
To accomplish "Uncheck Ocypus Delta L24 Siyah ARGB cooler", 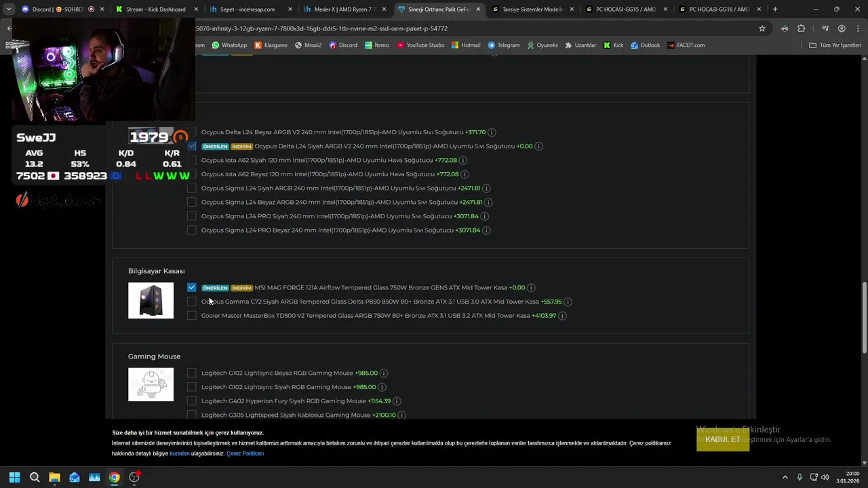I will point(192,146).
